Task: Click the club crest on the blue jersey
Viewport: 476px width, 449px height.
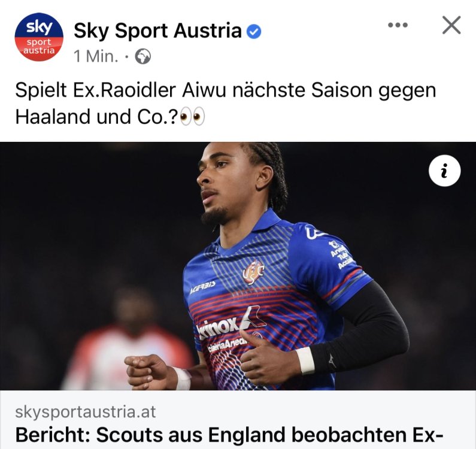Action: 253,272
